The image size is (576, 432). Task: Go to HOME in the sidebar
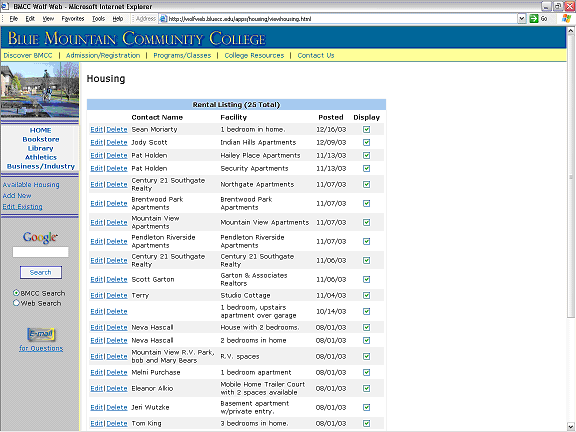point(40,130)
